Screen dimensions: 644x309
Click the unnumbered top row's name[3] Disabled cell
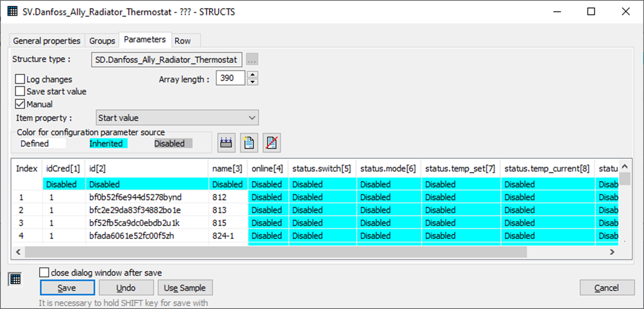(229, 184)
